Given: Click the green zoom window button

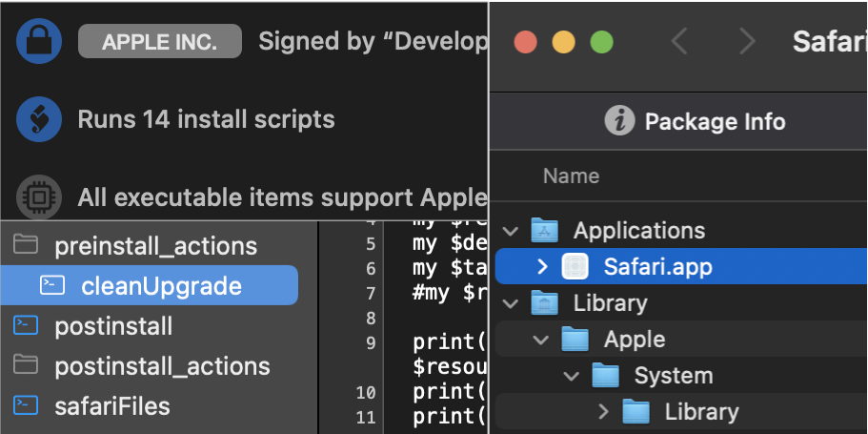Looking at the screenshot, I should pyautogui.click(x=602, y=42).
